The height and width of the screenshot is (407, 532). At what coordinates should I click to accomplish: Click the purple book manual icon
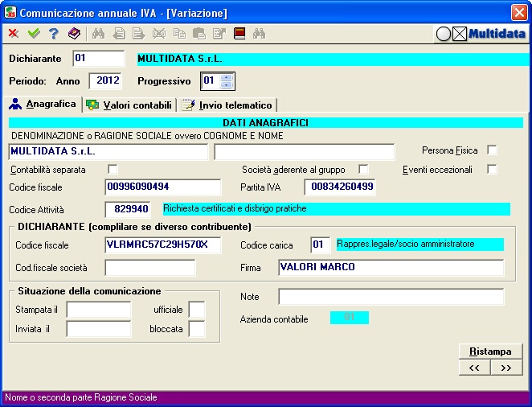(74, 34)
